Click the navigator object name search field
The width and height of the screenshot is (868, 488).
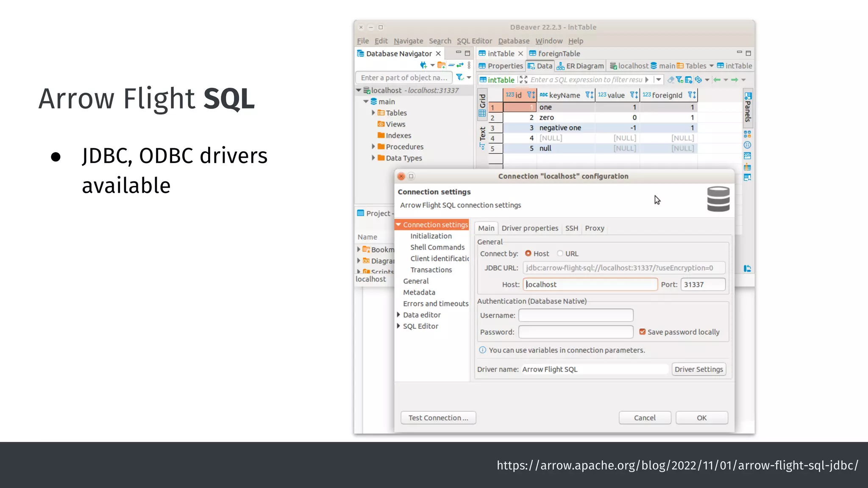(403, 78)
